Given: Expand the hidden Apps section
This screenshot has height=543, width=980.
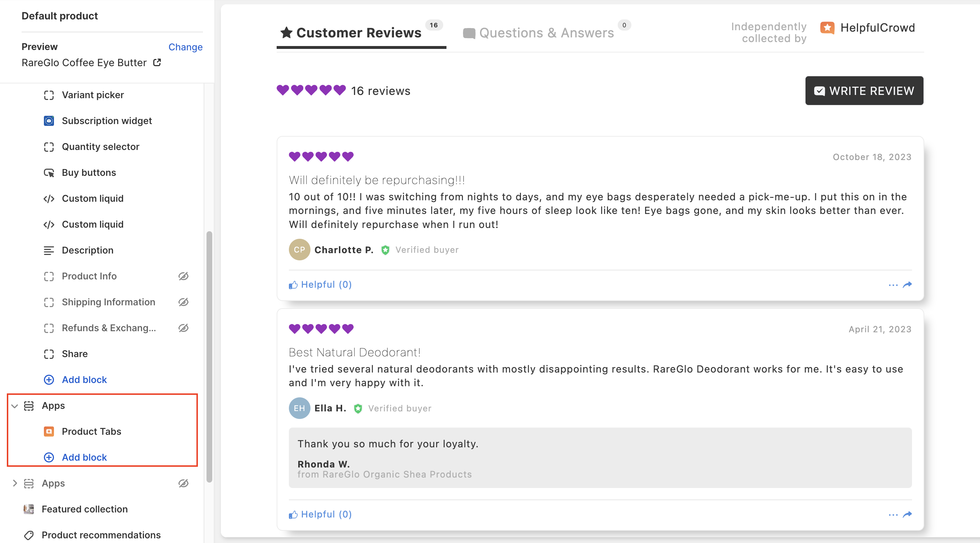Looking at the screenshot, I should [x=15, y=483].
